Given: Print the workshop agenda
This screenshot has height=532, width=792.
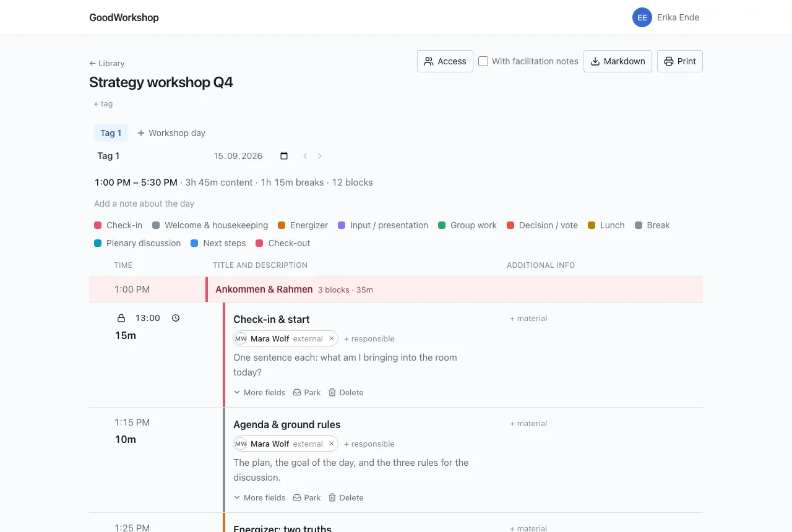Looking at the screenshot, I should tap(679, 61).
